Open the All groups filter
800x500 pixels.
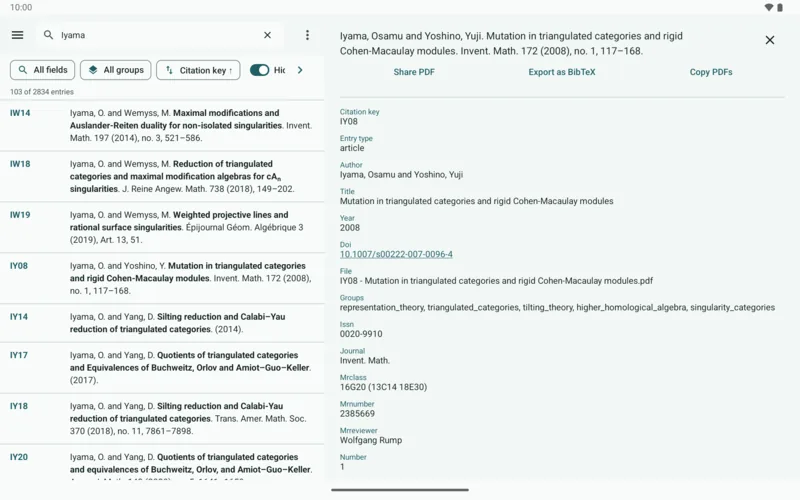pos(115,70)
